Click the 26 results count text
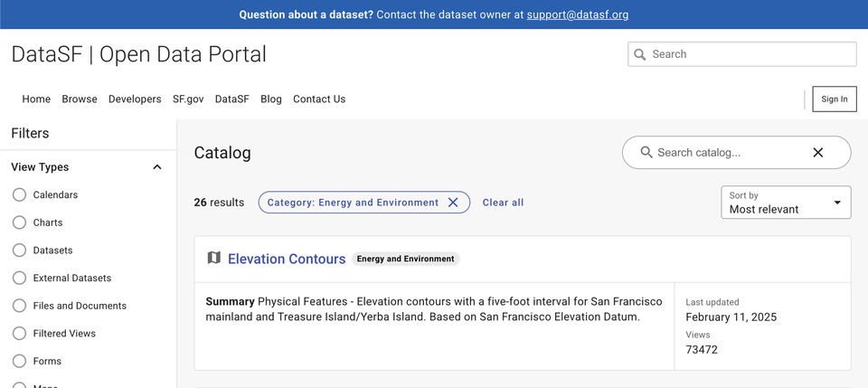The height and width of the screenshot is (388, 868). pos(219,203)
